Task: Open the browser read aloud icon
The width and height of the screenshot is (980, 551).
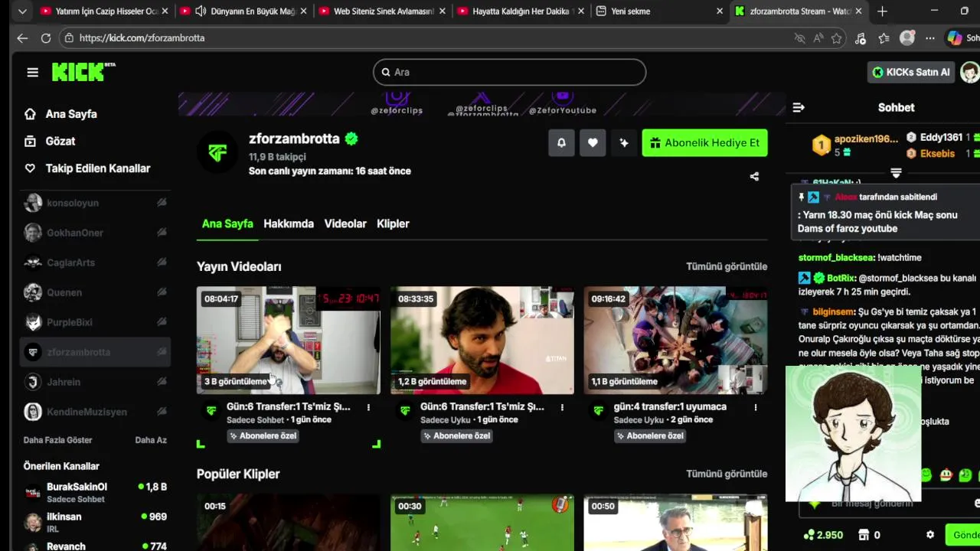Action: (818, 38)
